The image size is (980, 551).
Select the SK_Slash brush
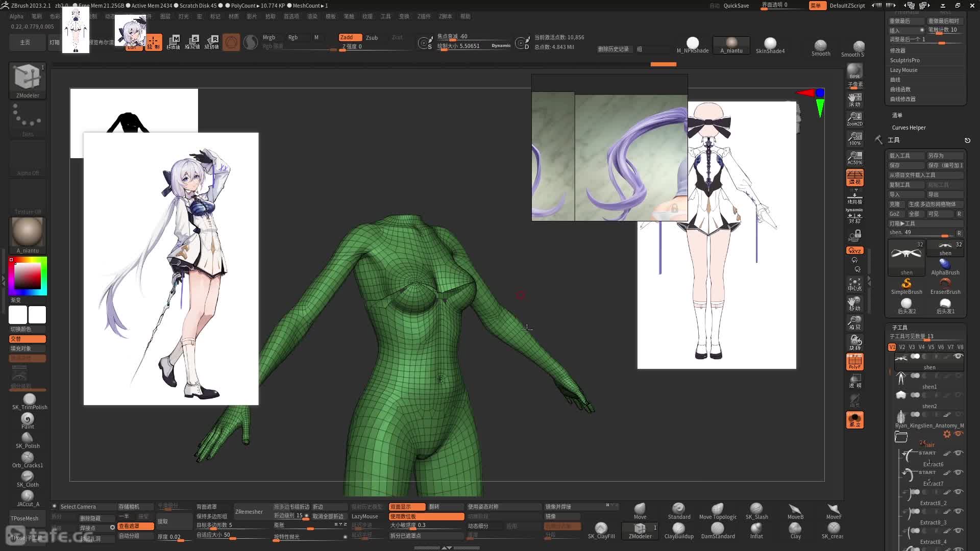(x=756, y=511)
